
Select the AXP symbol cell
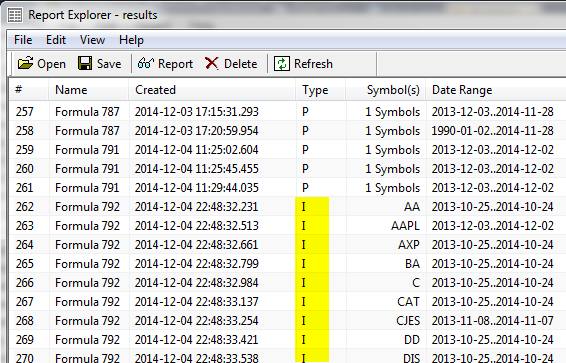[x=409, y=245]
